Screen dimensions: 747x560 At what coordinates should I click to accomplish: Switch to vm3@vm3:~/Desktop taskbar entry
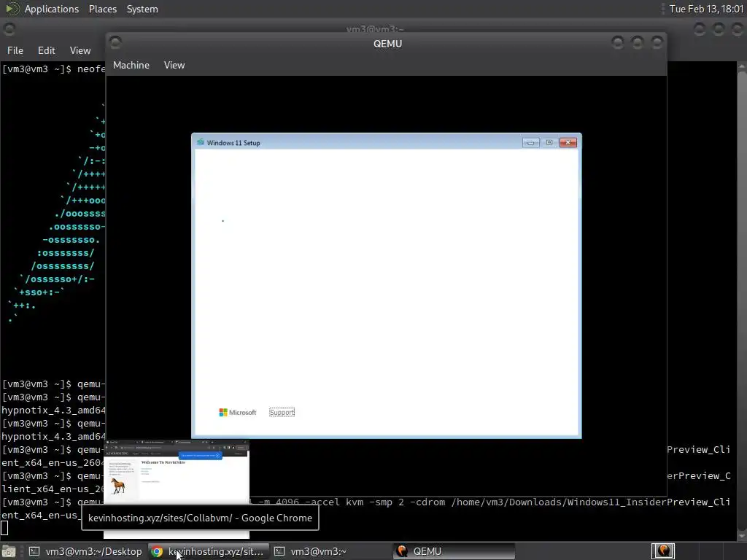click(x=86, y=551)
